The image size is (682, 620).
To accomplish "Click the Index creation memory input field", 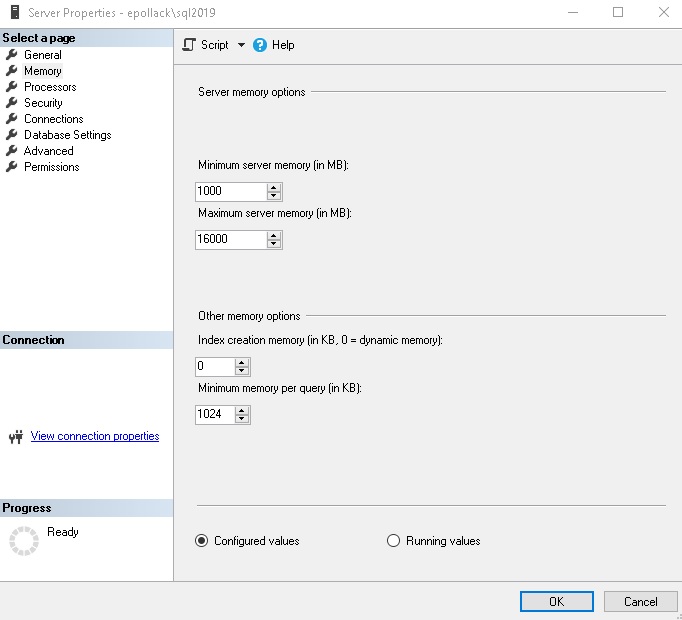I will click(215, 367).
